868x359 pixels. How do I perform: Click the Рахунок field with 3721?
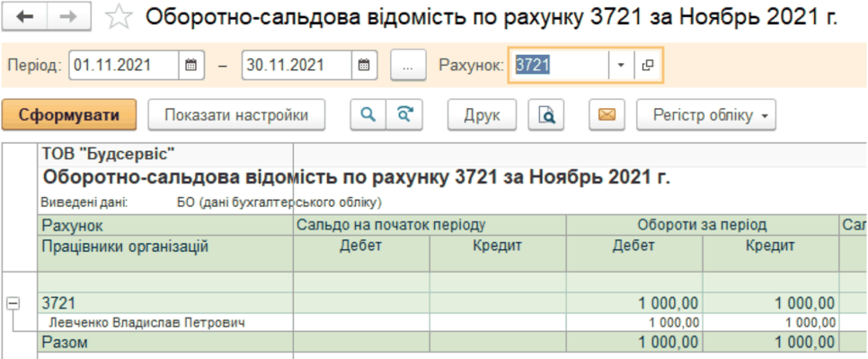pos(559,66)
